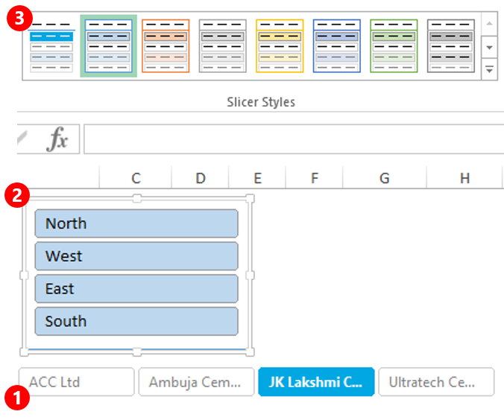504x420 pixels.
Task: Choose the dark gray slicer style
Action: click(x=451, y=46)
